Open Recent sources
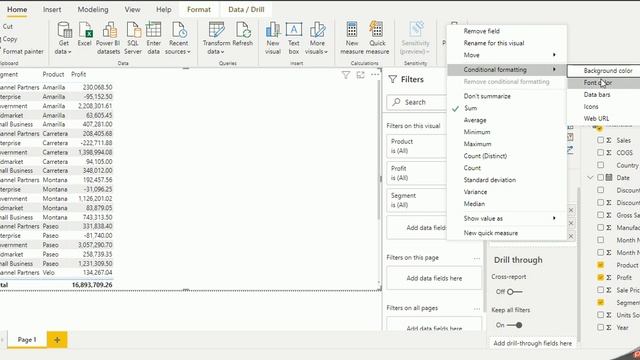Viewport: 640px width, 360px height. [x=178, y=38]
